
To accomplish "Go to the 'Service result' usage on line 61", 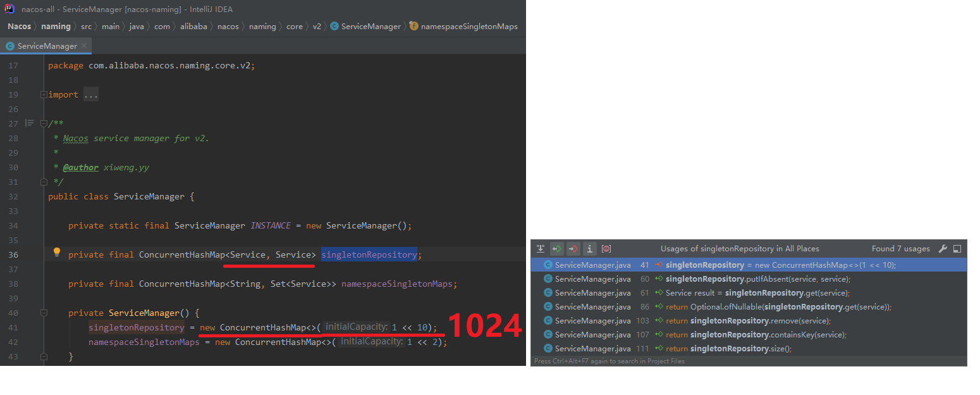I will click(749, 293).
